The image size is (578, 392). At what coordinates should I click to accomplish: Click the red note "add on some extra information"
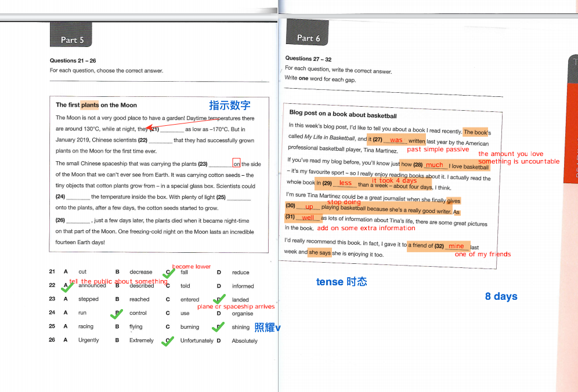pos(366,228)
